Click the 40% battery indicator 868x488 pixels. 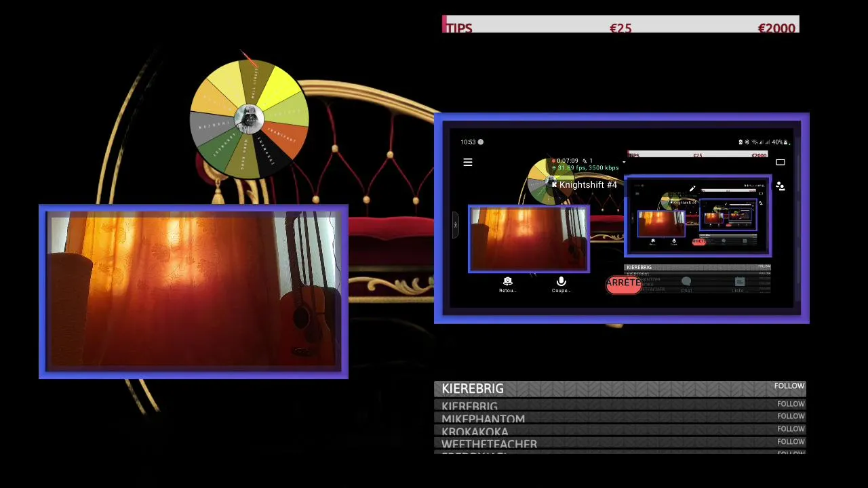781,142
